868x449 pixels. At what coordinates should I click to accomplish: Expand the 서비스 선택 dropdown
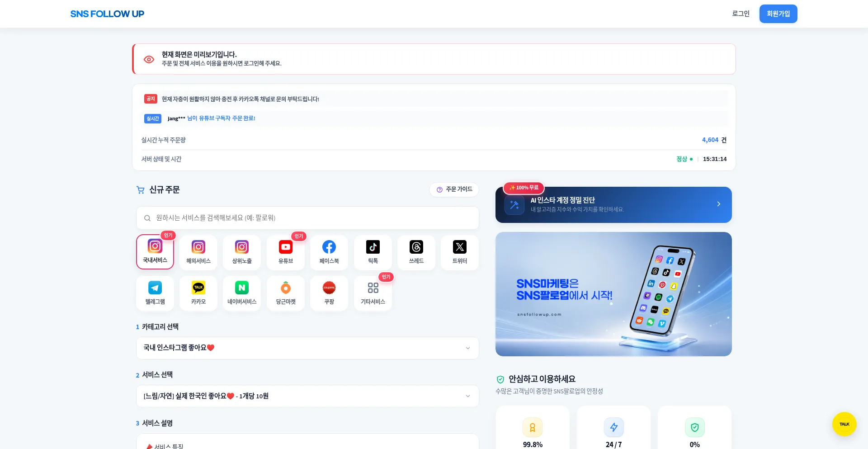(307, 396)
